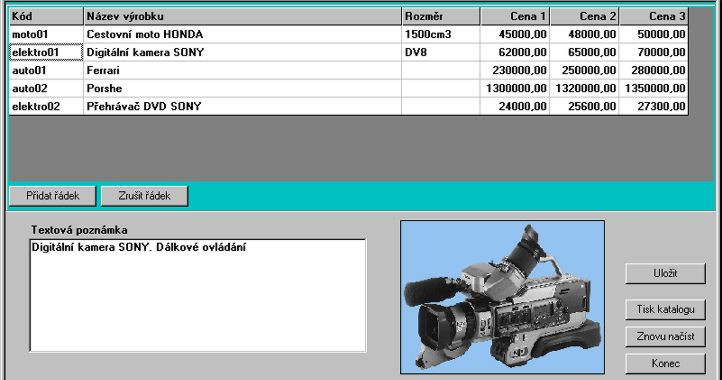The width and height of the screenshot is (722, 380).
Task: Click the Ferrari name cell
Action: point(243,70)
